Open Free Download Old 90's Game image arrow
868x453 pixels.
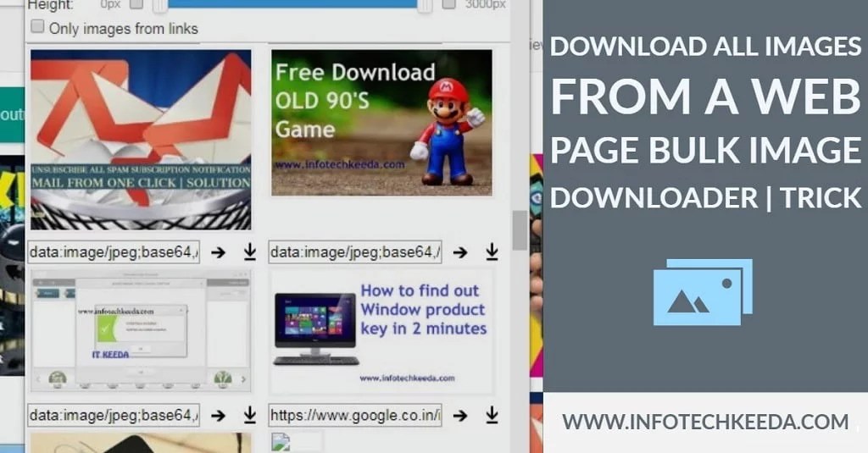click(460, 252)
